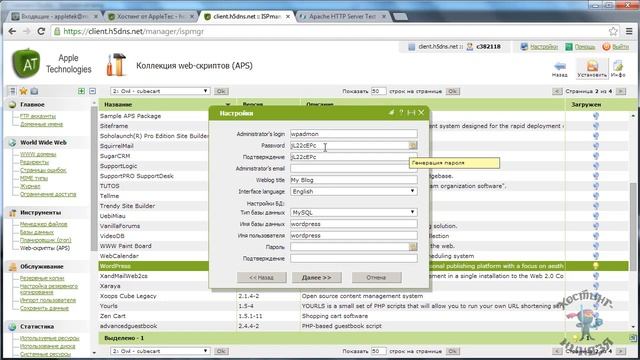640x360 pixels.
Task: Click Ok beside строк на странице above table
Action: (453, 91)
